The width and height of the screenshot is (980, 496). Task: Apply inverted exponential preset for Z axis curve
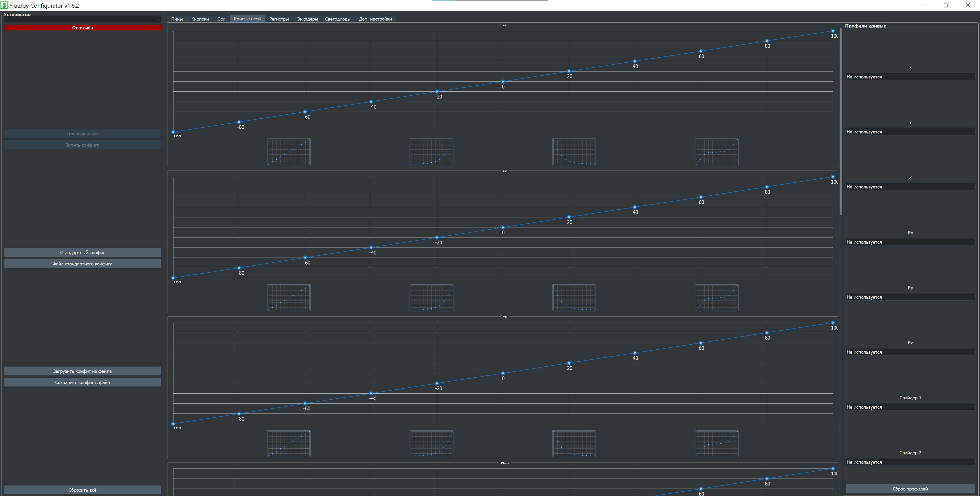pos(574,444)
